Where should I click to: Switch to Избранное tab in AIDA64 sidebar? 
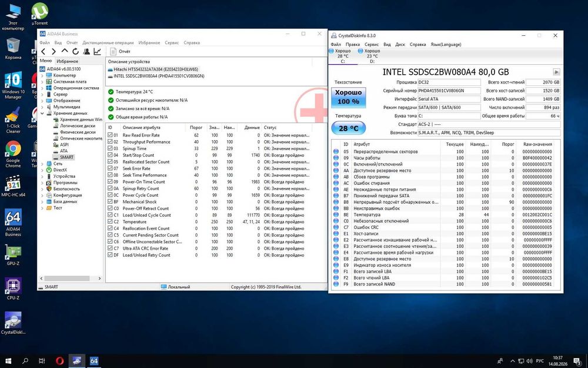67,61
